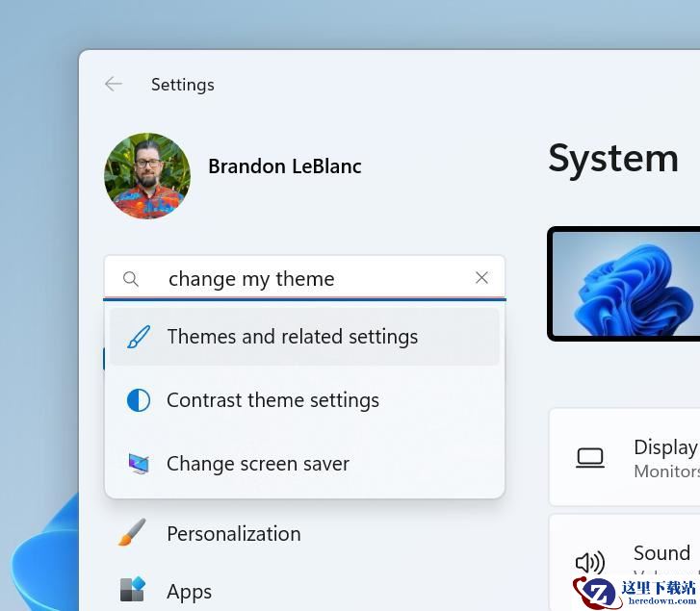This screenshot has width=700, height=611.
Task: Go back using the Settings back arrow
Action: click(114, 84)
